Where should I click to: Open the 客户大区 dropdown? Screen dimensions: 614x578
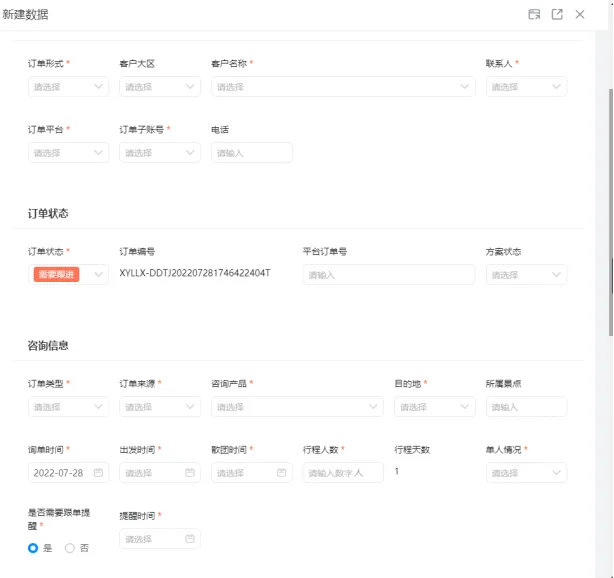(160, 87)
